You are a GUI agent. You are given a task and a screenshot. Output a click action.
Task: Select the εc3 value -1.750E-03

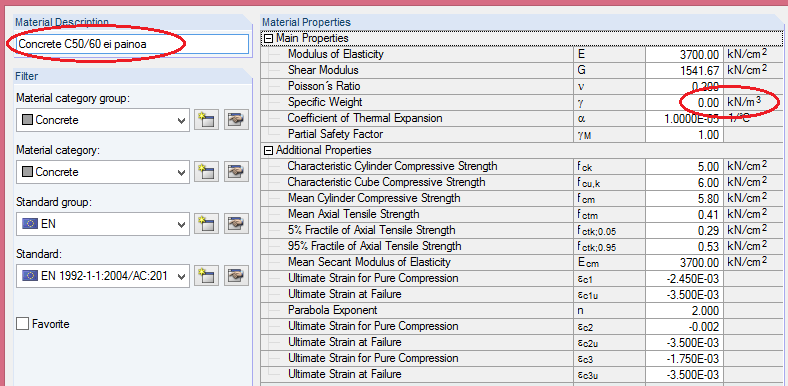[685, 359]
